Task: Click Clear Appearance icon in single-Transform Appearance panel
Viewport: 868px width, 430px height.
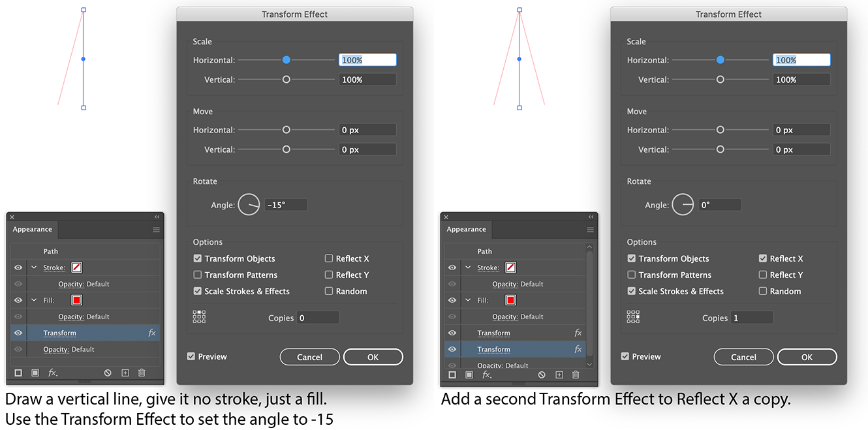Action: coord(108,373)
